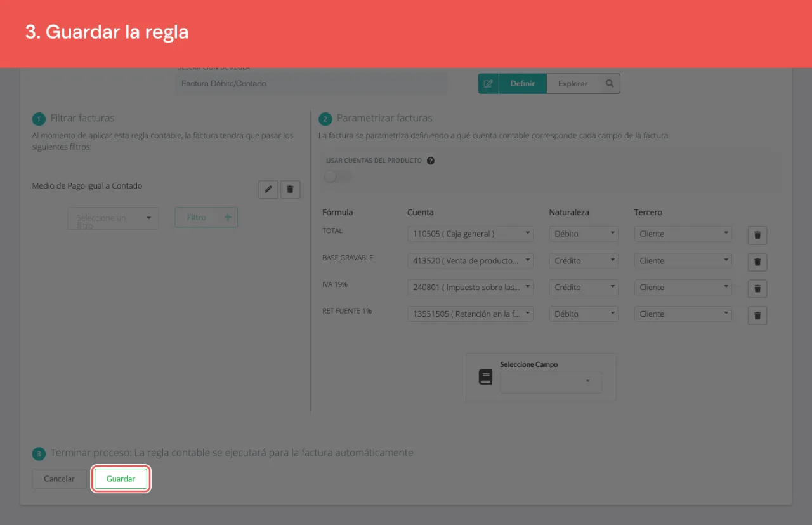Expand the 110505 Caja general account dropdown
This screenshot has width=812, height=525.
(x=470, y=234)
